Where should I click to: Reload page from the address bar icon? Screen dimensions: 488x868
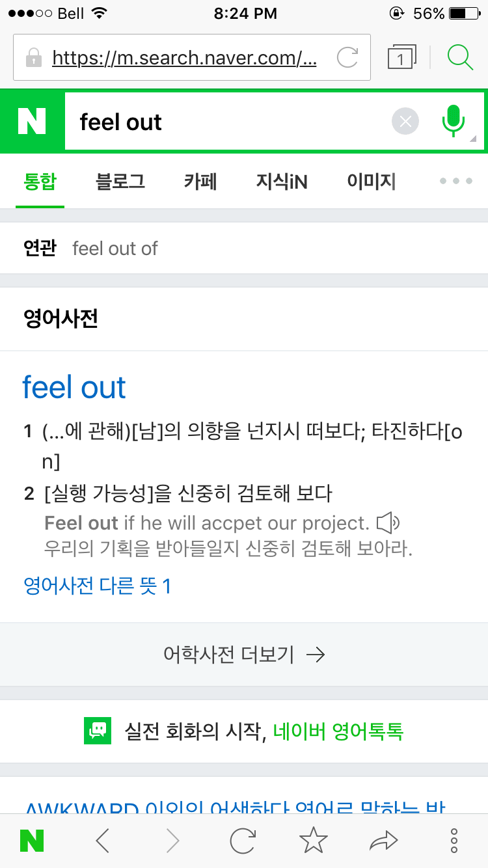tap(347, 58)
